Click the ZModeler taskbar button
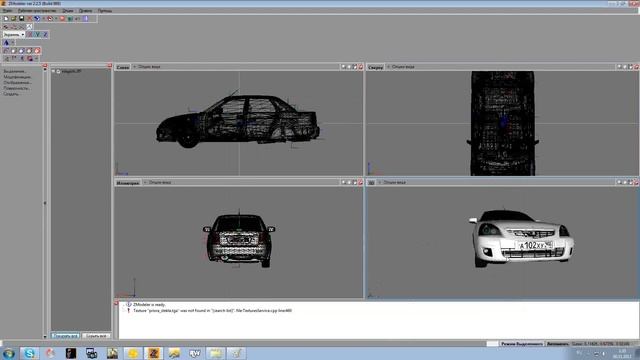640x360 pixels. [x=153, y=353]
